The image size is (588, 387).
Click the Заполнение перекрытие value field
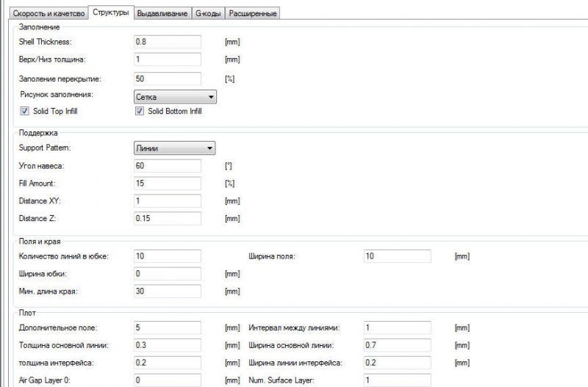point(168,78)
